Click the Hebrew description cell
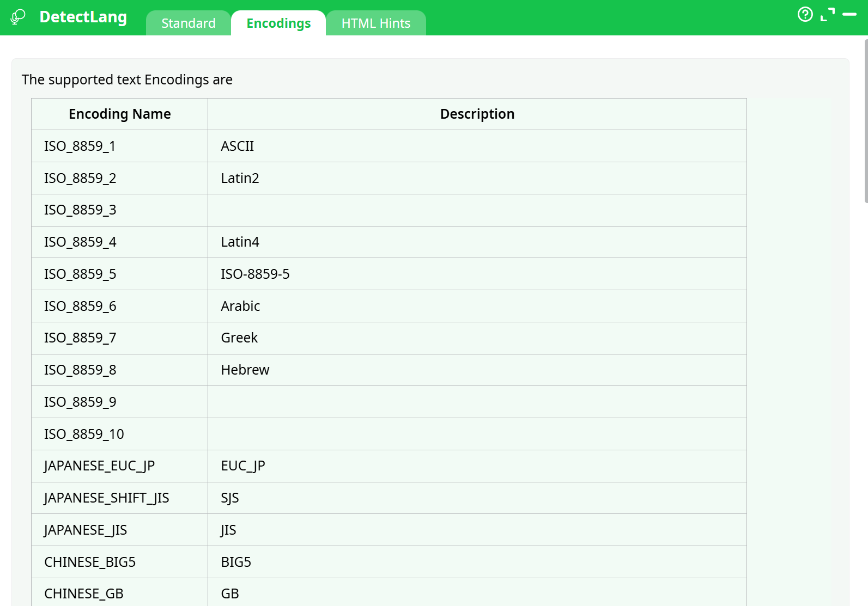 point(245,370)
